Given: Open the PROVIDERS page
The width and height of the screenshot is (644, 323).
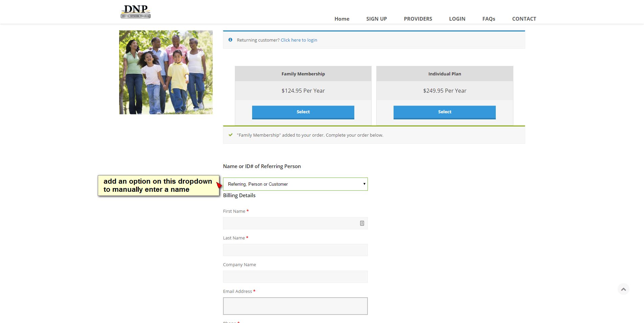Looking at the screenshot, I should click(418, 19).
